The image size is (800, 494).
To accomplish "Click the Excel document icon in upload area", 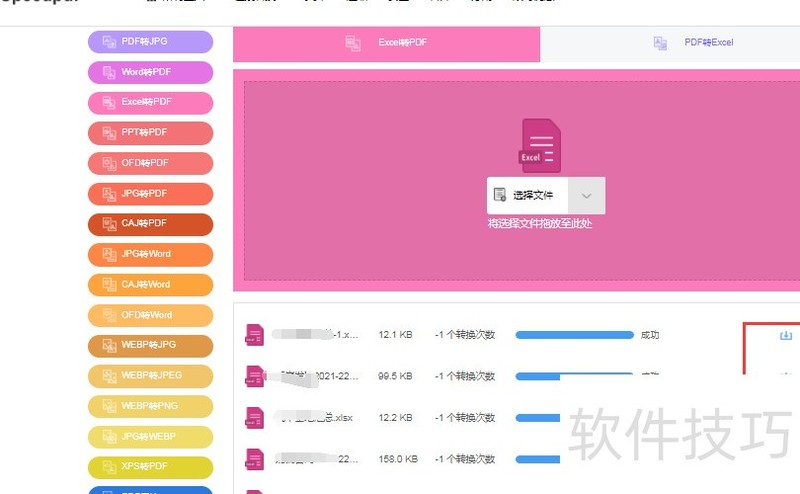I will tap(540, 146).
